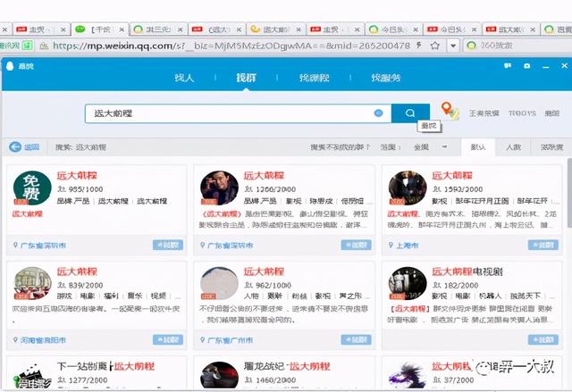Join the 远大前程电视剧 group
Viewport: 572px width, 392px height.
(x=543, y=340)
